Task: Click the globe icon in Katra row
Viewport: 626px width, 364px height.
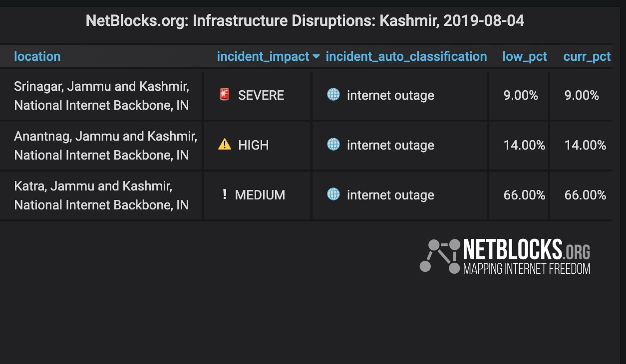Action: click(333, 194)
